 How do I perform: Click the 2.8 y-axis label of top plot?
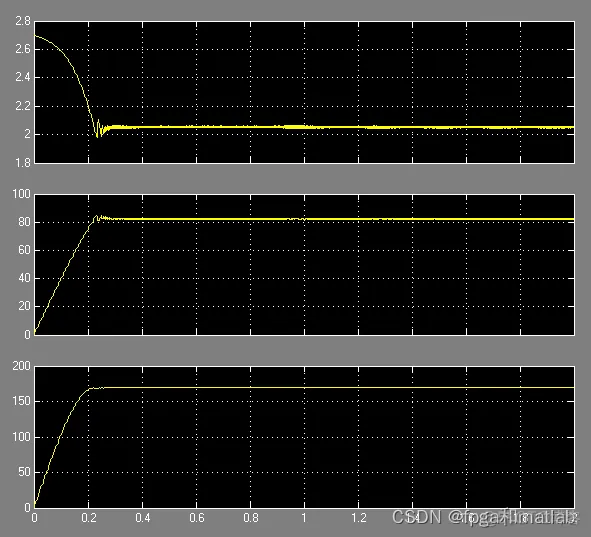pos(23,21)
